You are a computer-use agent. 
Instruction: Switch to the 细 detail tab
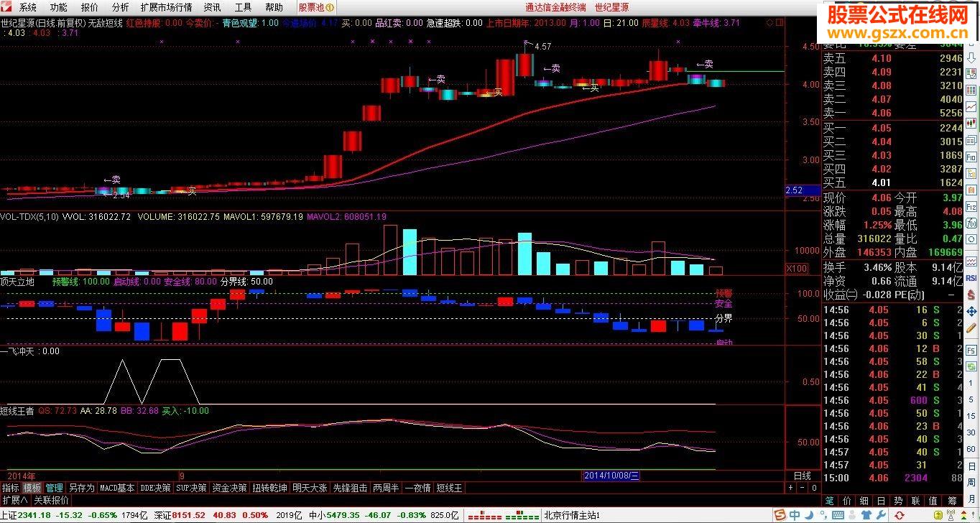tap(864, 501)
